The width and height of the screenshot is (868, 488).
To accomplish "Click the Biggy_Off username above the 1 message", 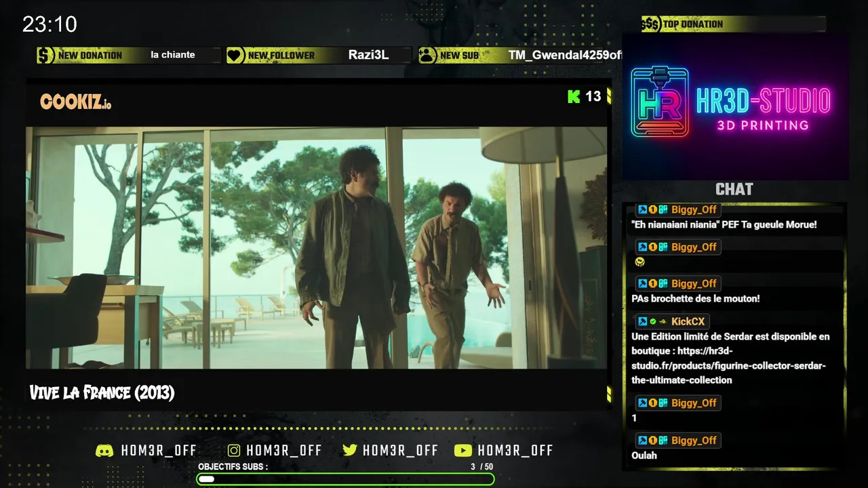I will (694, 403).
